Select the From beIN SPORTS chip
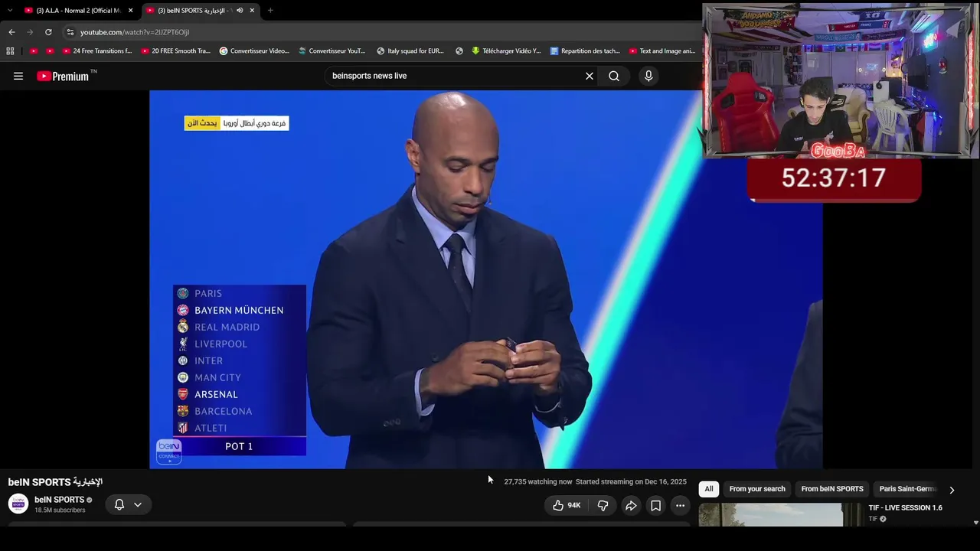 (832, 489)
